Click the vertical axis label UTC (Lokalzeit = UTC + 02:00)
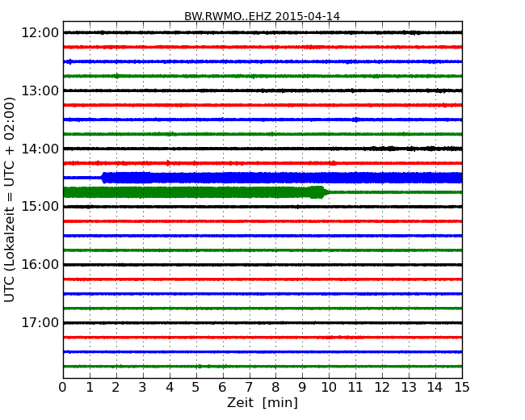Screen dimensions: 525x420 (x=10, y=199)
